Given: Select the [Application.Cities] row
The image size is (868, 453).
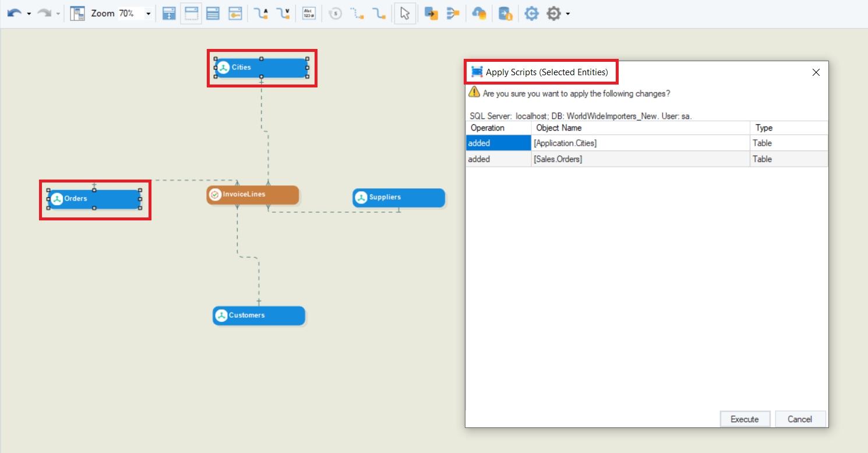Looking at the screenshot, I should (640, 143).
